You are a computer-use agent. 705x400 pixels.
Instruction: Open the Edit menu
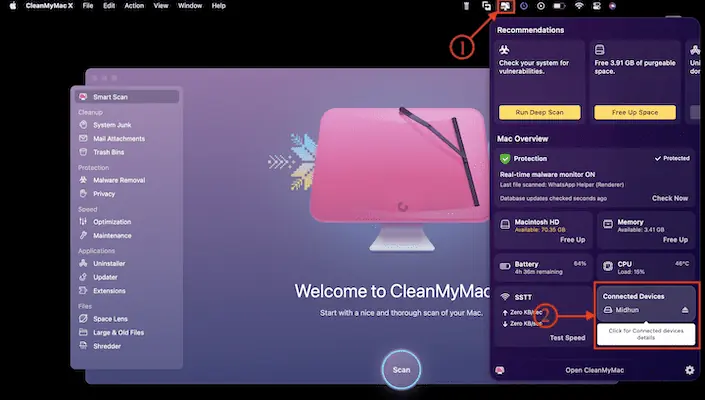(109, 6)
